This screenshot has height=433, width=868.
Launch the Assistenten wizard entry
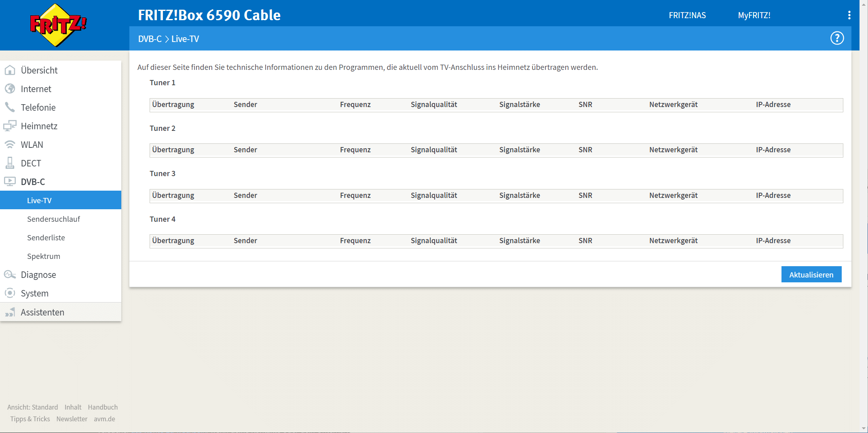(42, 312)
